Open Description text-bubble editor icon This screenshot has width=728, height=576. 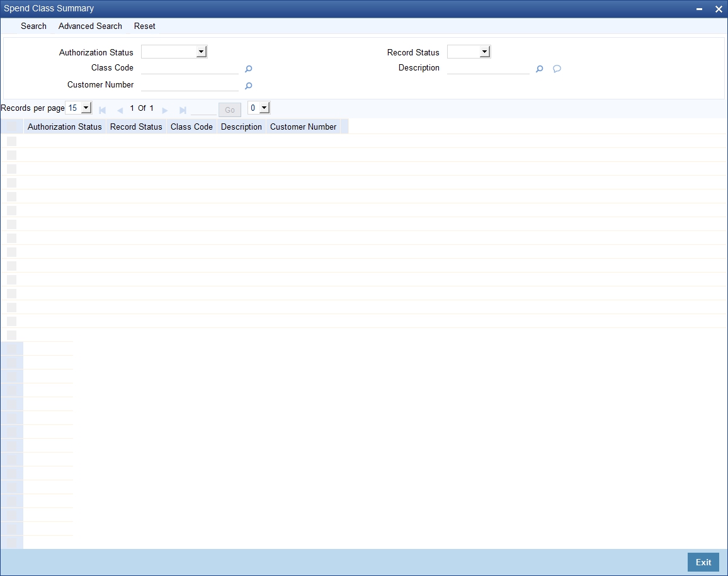(x=557, y=69)
